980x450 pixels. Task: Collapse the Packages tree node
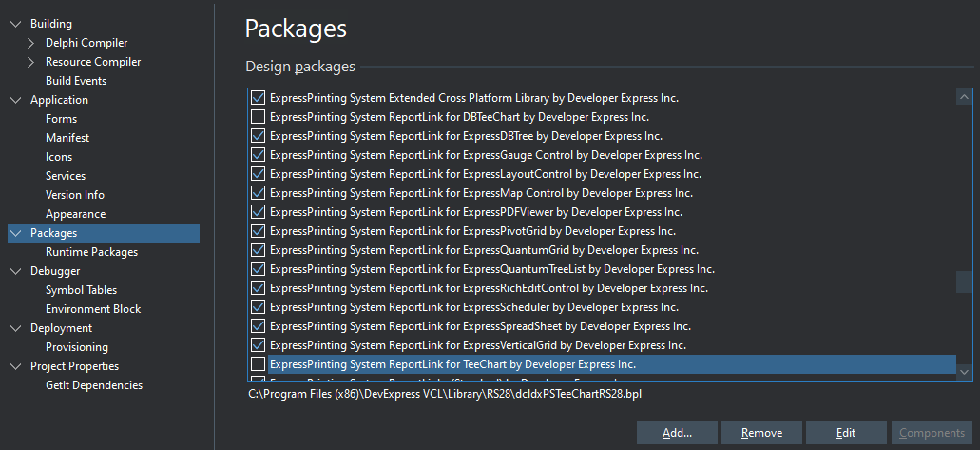[16, 233]
